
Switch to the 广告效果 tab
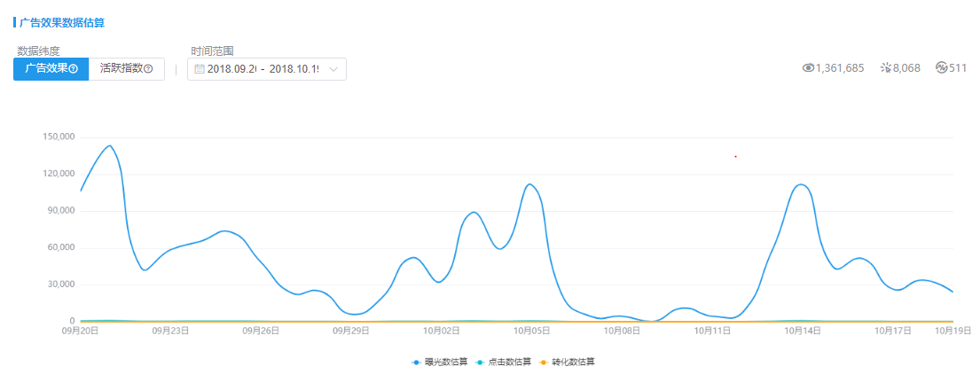(47, 69)
